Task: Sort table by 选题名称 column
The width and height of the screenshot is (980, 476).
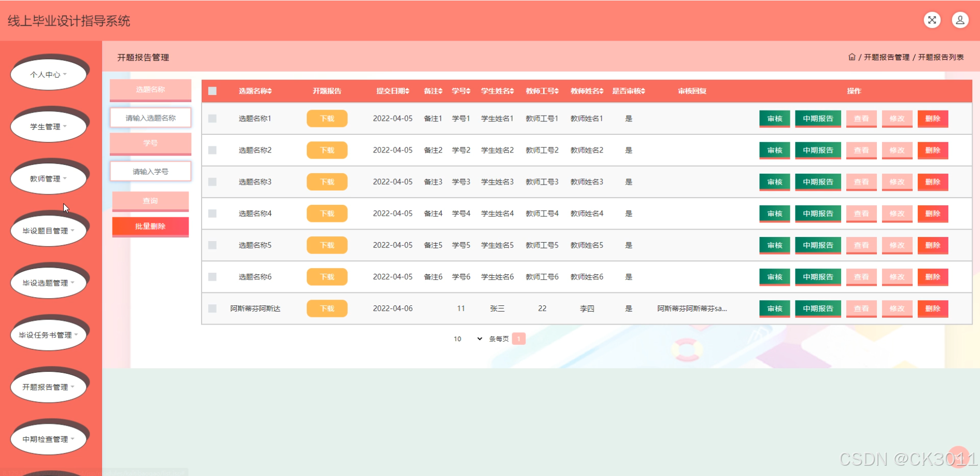Action: (255, 91)
